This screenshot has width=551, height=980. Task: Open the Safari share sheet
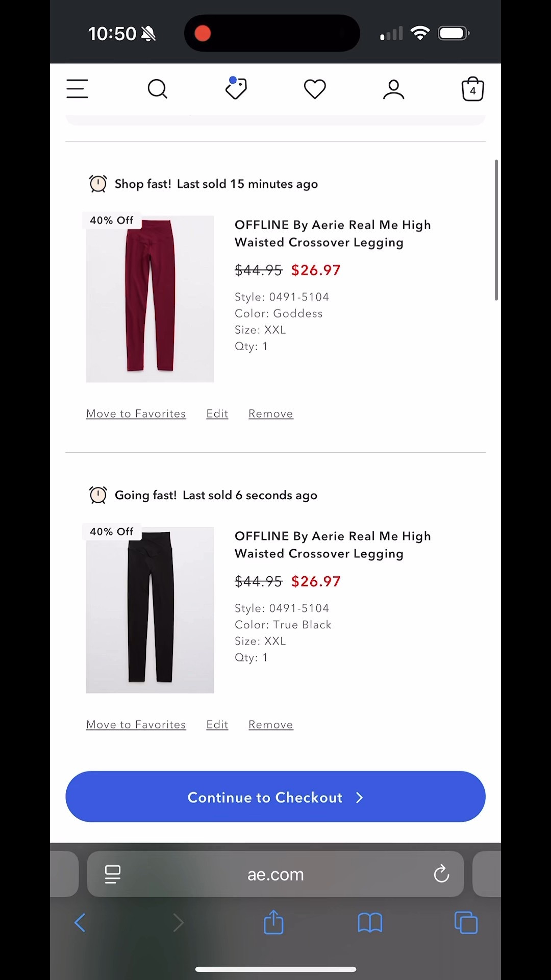tap(273, 922)
